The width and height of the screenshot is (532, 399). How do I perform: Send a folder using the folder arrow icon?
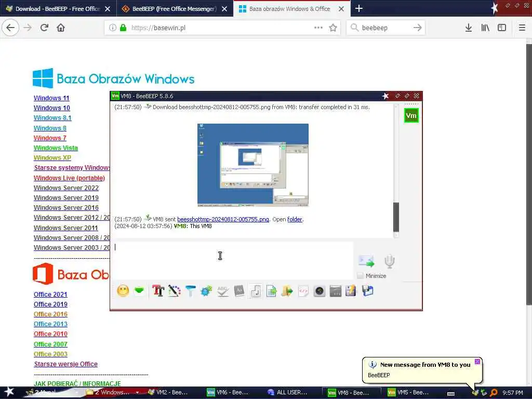point(287,291)
